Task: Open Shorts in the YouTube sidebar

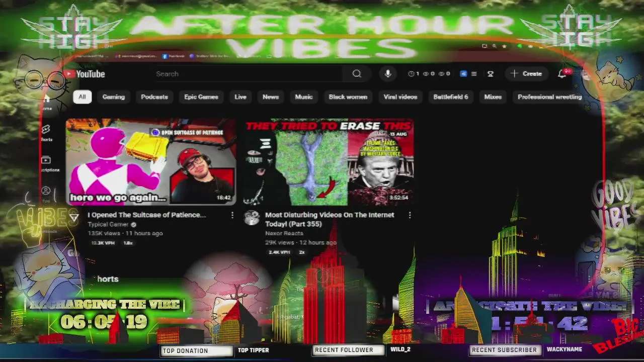Action: point(46,133)
